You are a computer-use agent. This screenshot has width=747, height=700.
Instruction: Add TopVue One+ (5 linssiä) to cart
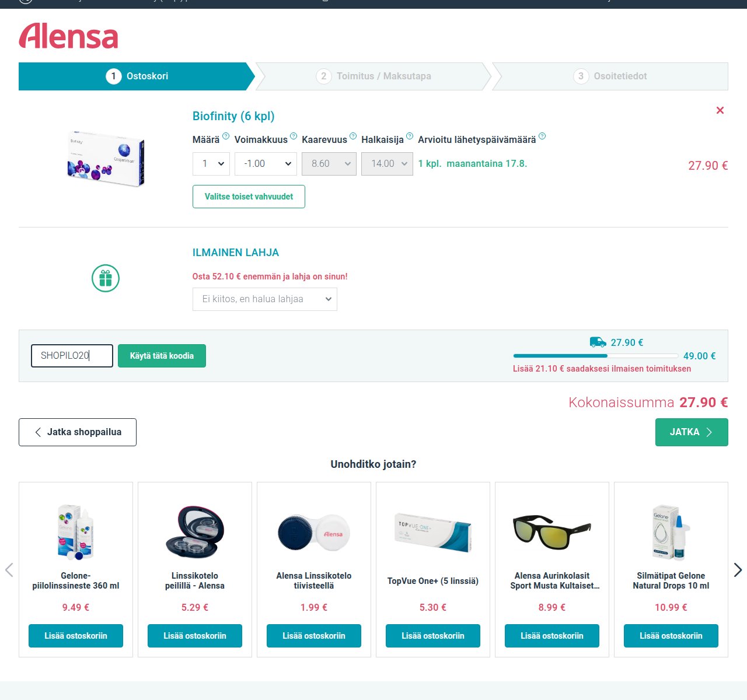(x=433, y=636)
